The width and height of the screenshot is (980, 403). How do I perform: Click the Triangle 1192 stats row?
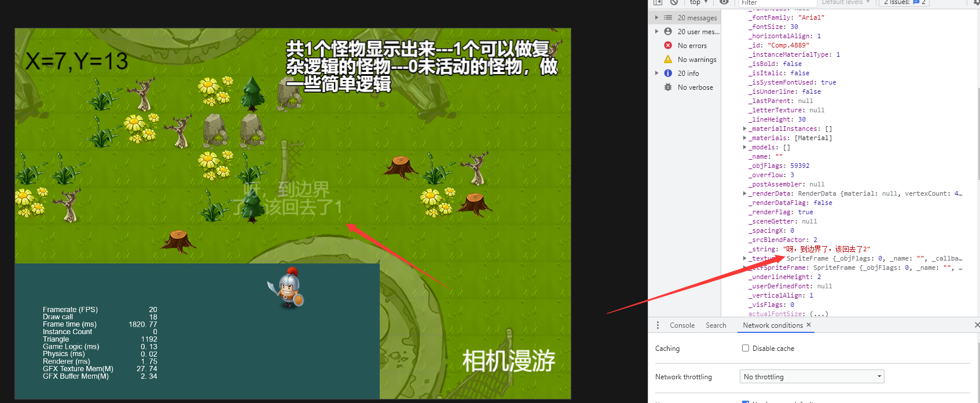pyautogui.click(x=100, y=339)
